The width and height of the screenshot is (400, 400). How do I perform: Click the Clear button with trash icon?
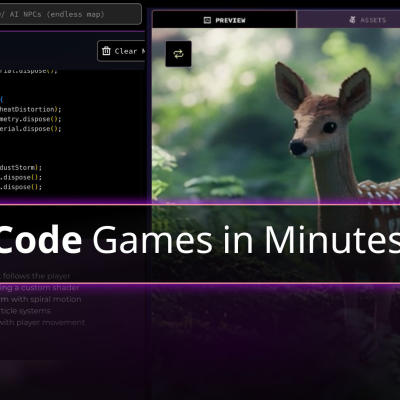tap(122, 51)
